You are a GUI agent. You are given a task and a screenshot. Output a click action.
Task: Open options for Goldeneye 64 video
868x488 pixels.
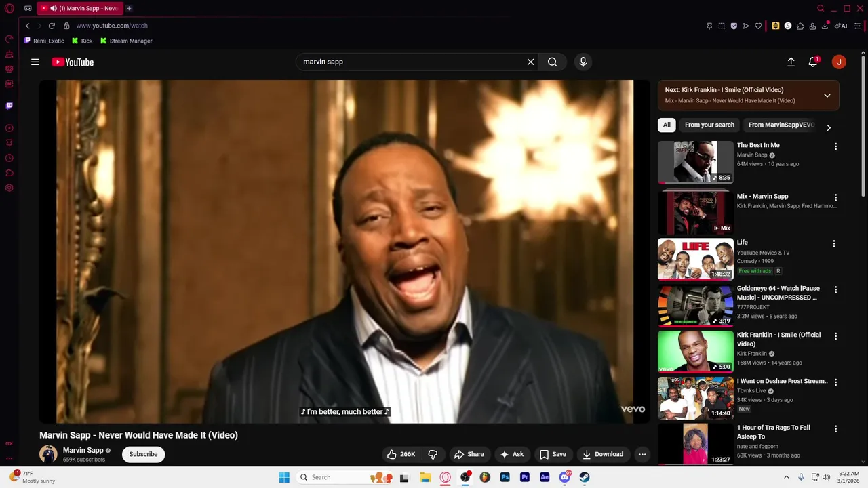[835, 290]
